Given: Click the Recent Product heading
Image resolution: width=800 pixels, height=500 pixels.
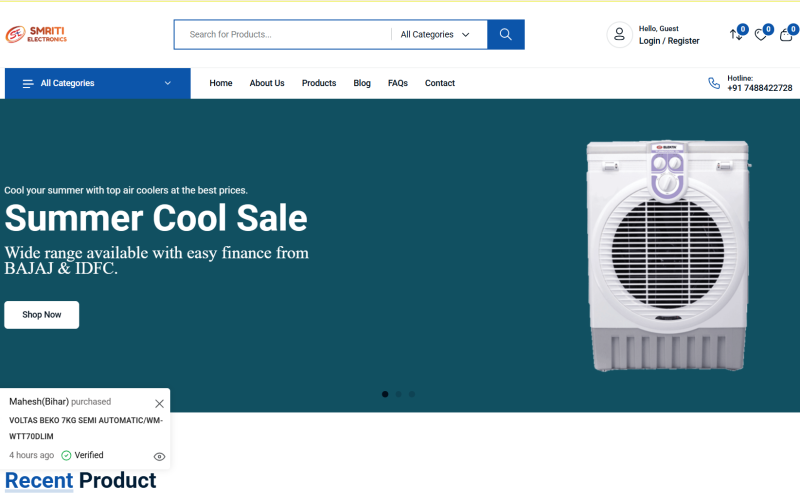Looking at the screenshot, I should point(81,481).
